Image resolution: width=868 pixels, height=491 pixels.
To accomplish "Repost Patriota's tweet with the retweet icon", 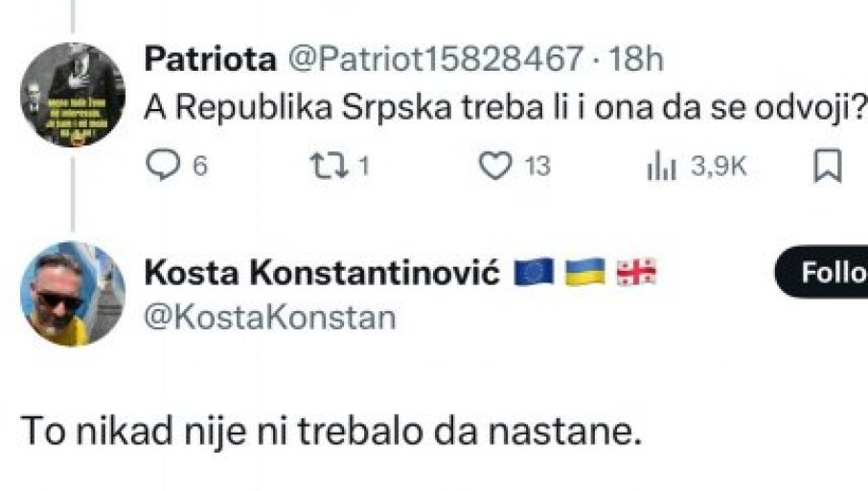I will click(x=327, y=167).
